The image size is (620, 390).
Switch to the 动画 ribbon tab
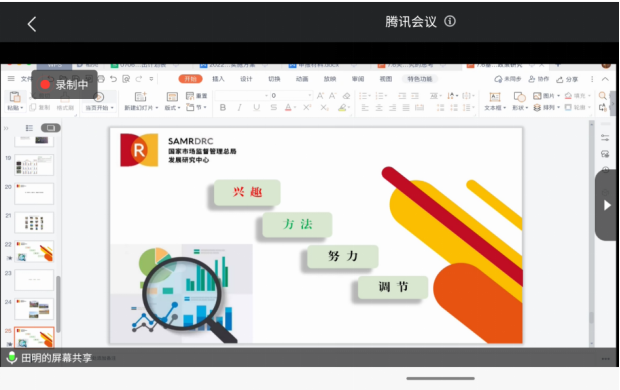302,79
